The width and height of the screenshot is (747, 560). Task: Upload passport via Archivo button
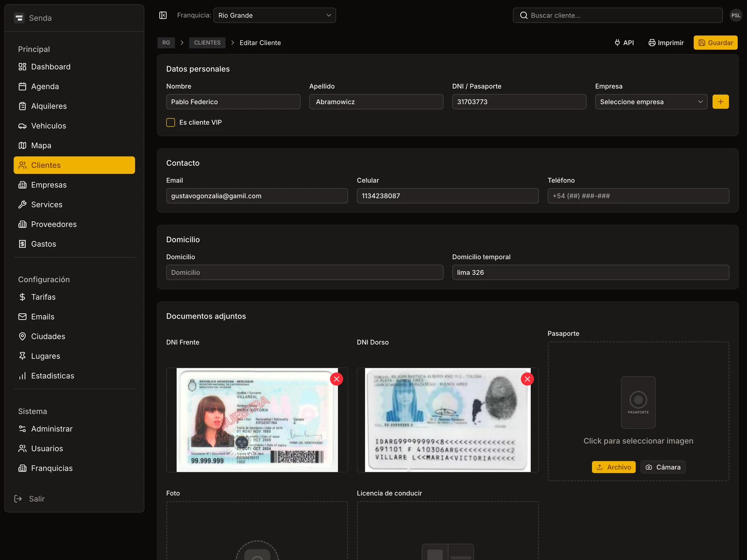pyautogui.click(x=614, y=467)
